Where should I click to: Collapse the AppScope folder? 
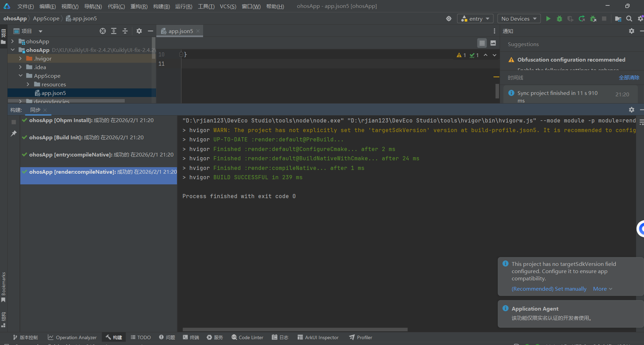(x=20, y=76)
